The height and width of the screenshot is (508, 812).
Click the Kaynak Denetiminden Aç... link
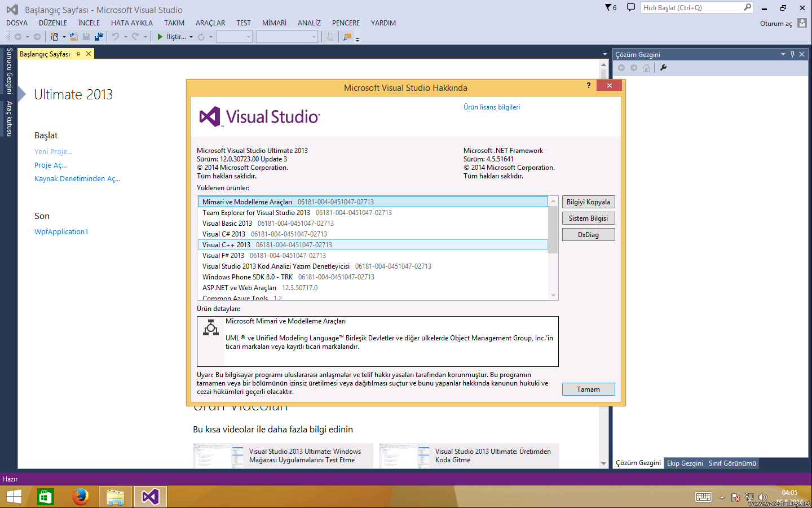pos(77,179)
